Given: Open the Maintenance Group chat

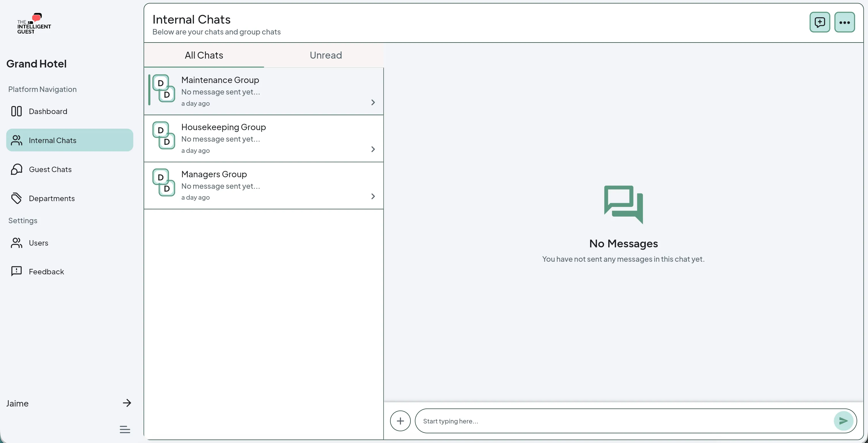Looking at the screenshot, I should pos(264,91).
